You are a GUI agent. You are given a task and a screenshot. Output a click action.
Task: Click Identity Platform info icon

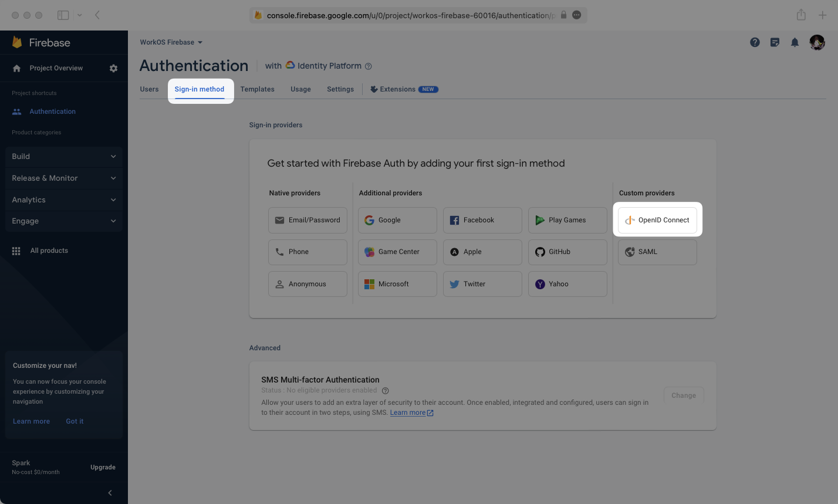pos(369,66)
